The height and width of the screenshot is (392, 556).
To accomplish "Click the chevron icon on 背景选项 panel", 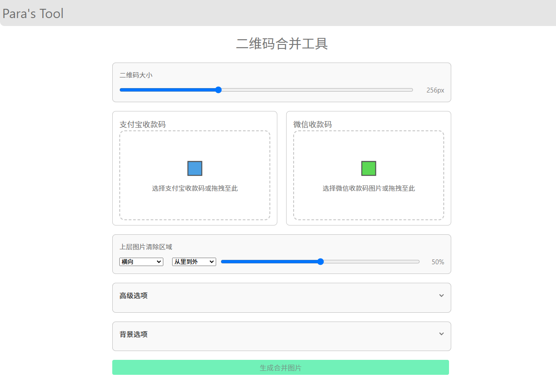I will (441, 334).
